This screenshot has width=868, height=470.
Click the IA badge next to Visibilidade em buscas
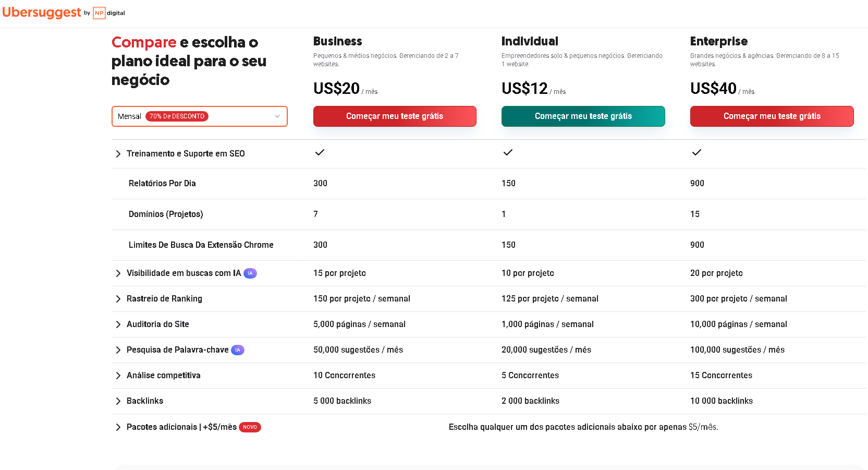click(x=250, y=273)
